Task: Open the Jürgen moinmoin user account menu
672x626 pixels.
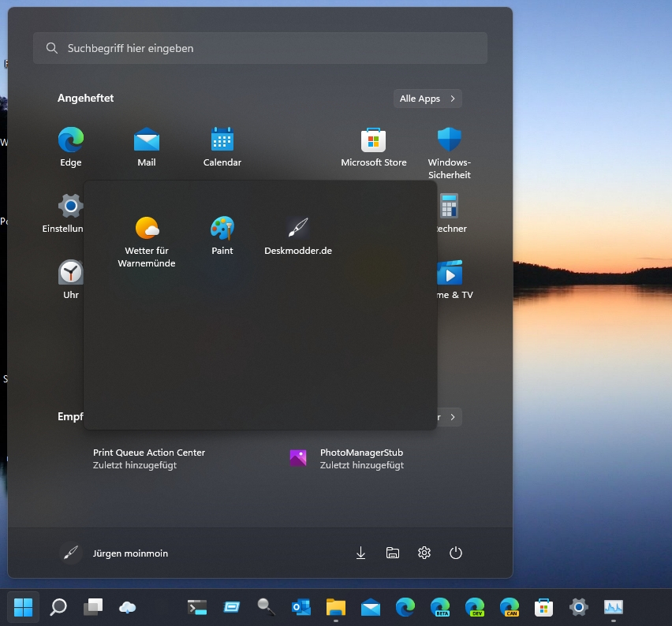Action: 114,553
